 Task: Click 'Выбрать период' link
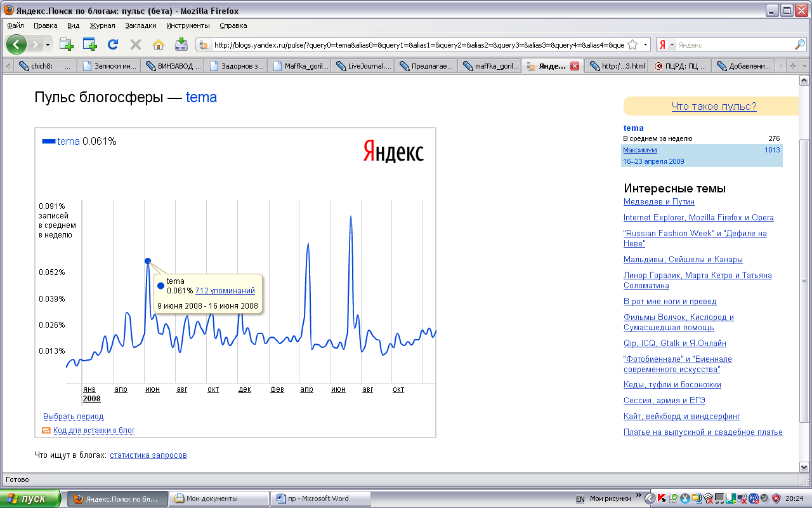(x=73, y=417)
